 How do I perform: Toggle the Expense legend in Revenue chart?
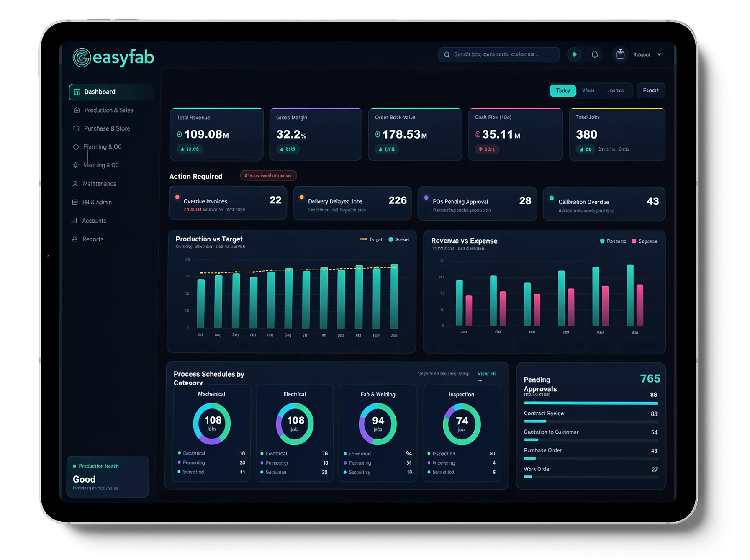[x=645, y=241]
